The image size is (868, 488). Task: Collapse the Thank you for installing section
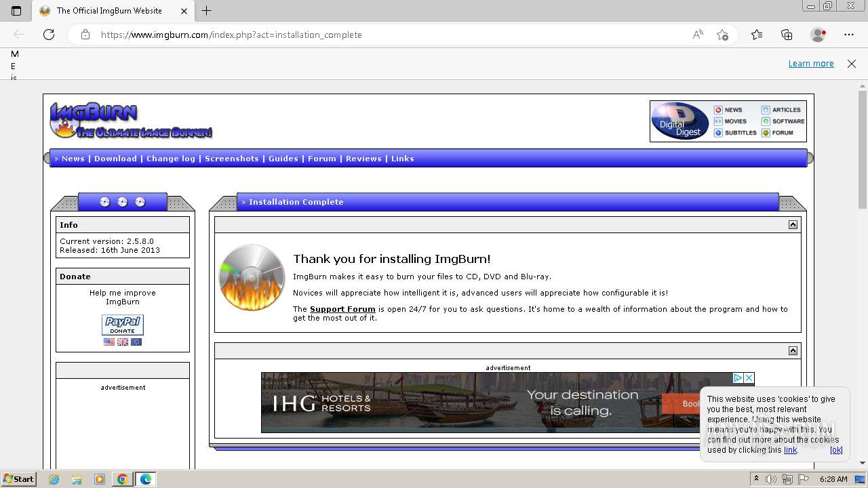[x=793, y=225]
